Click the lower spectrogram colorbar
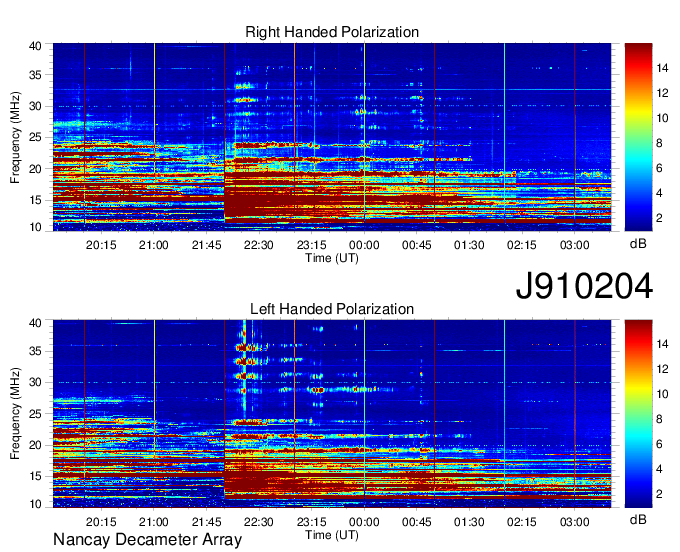 point(638,414)
